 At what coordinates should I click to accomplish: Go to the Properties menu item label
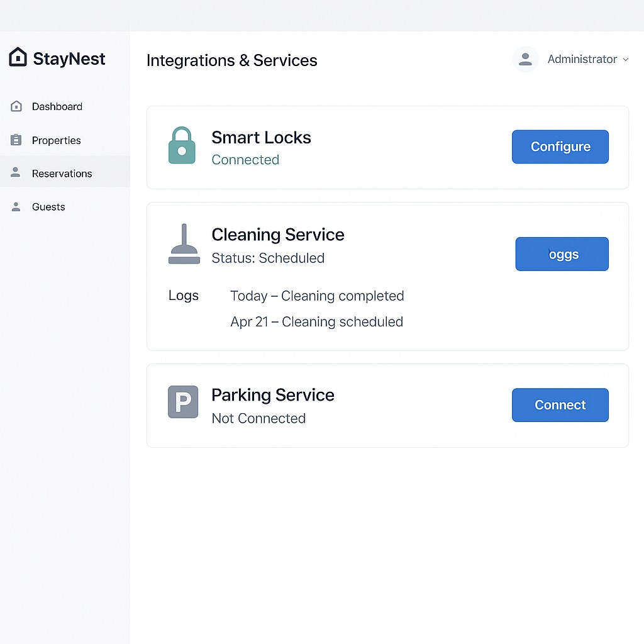57,140
